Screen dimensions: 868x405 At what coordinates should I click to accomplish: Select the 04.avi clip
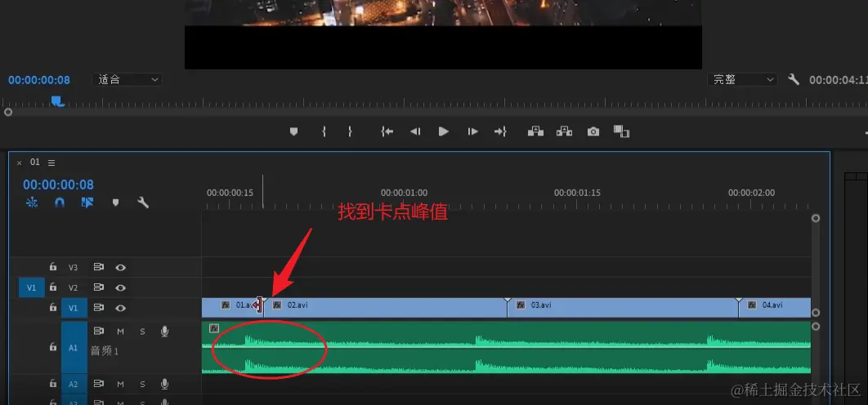click(775, 308)
